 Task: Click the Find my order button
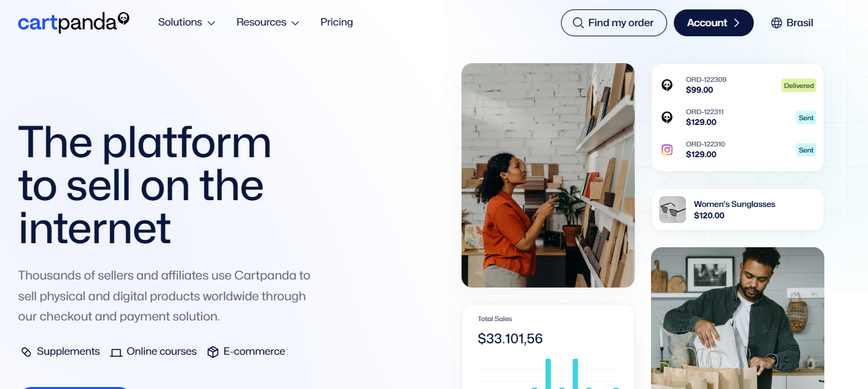click(614, 23)
